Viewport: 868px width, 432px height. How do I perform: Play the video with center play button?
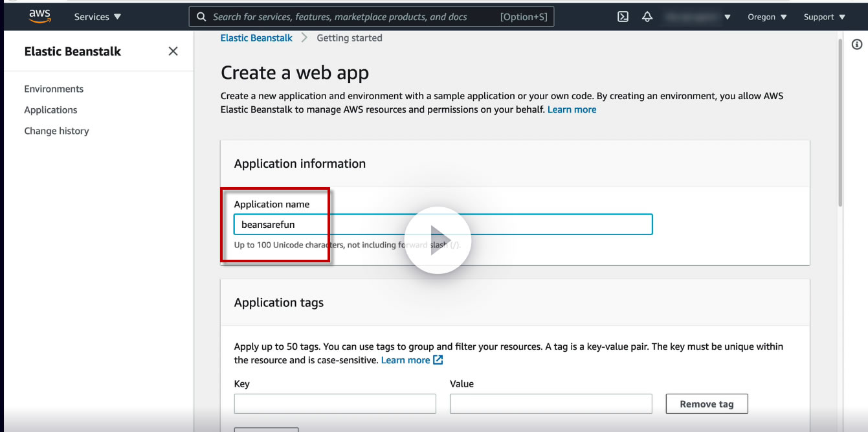click(438, 240)
